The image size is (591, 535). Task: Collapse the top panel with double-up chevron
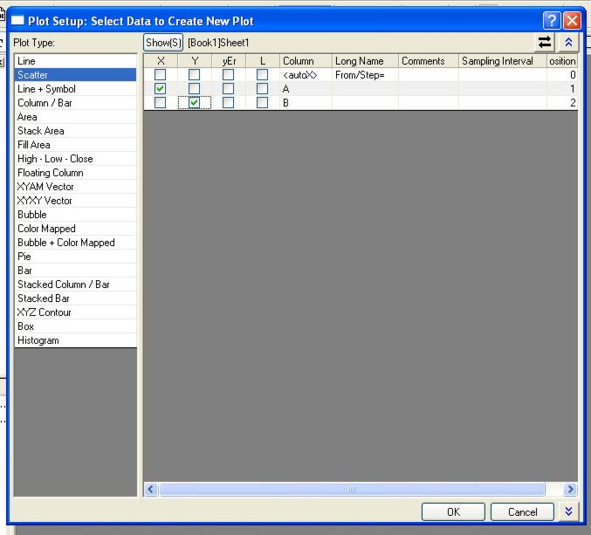click(568, 42)
